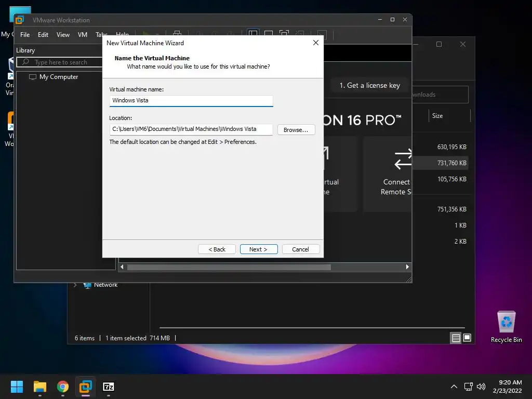This screenshot has width=532, height=399.
Task: Open File Explorer from the taskbar
Action: click(39, 387)
